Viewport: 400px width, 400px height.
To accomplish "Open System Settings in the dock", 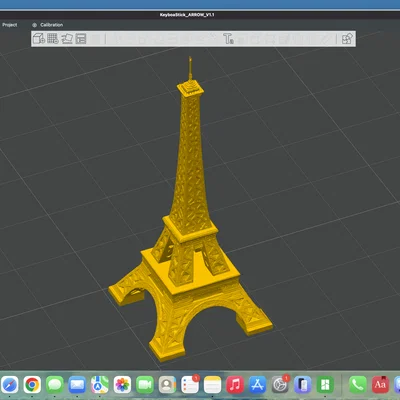I will (x=280, y=385).
